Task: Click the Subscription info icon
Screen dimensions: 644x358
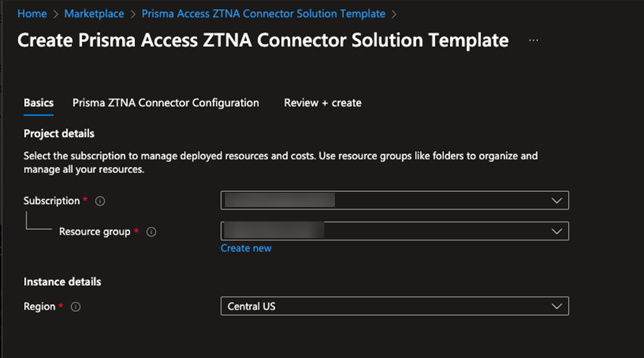Action: pos(100,201)
